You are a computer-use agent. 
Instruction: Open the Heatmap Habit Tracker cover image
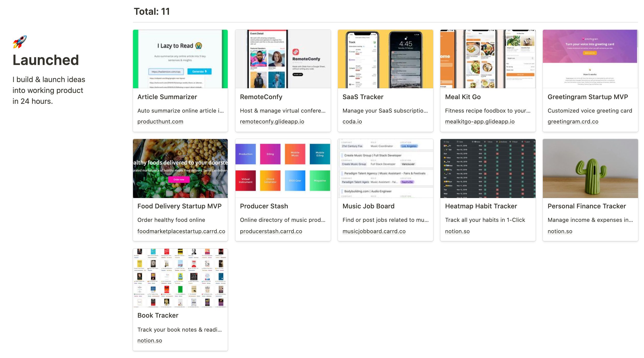click(488, 169)
